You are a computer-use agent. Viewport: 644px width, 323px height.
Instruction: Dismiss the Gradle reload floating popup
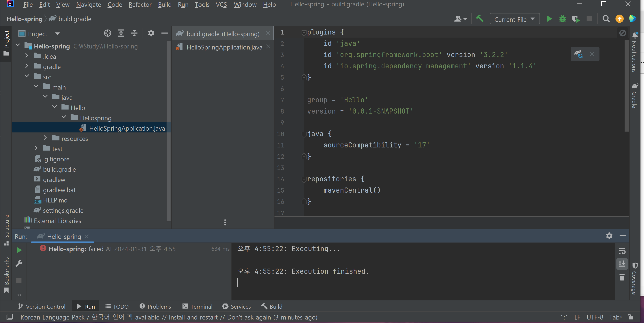(592, 54)
